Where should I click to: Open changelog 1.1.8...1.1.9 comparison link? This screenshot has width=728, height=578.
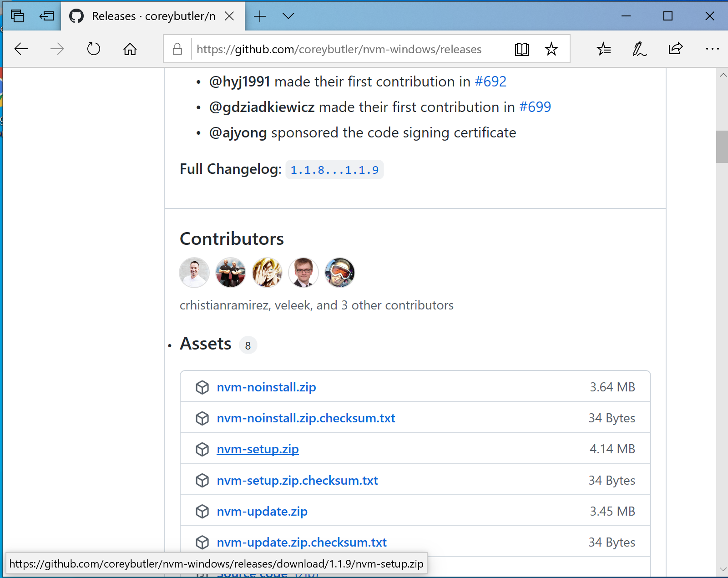pos(334,170)
